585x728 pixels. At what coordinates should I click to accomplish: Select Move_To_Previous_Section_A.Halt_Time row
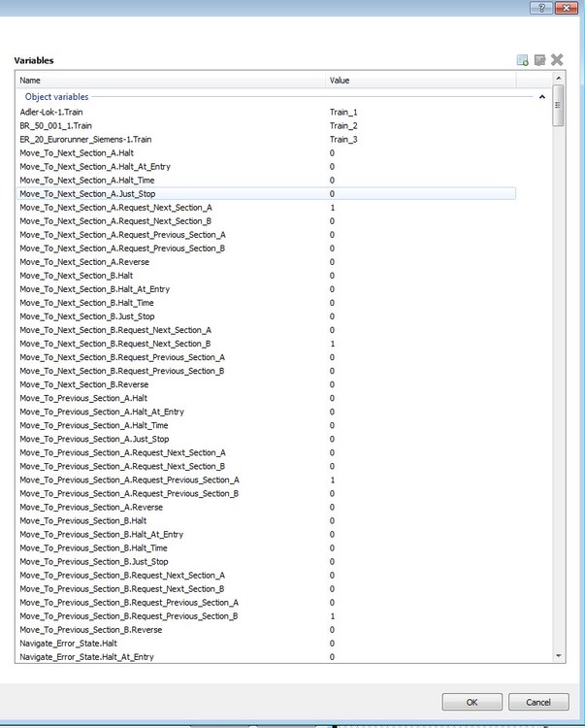coord(266,425)
